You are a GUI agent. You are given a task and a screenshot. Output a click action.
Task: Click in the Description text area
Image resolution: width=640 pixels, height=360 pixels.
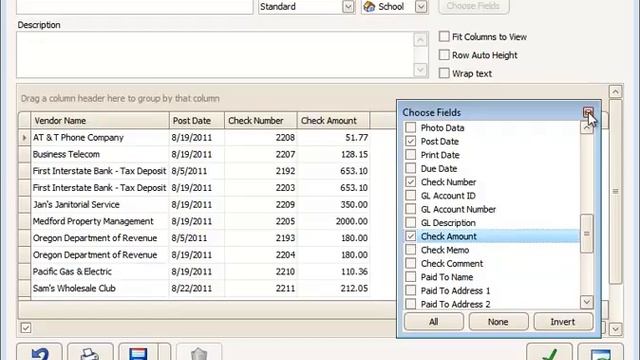click(215, 55)
